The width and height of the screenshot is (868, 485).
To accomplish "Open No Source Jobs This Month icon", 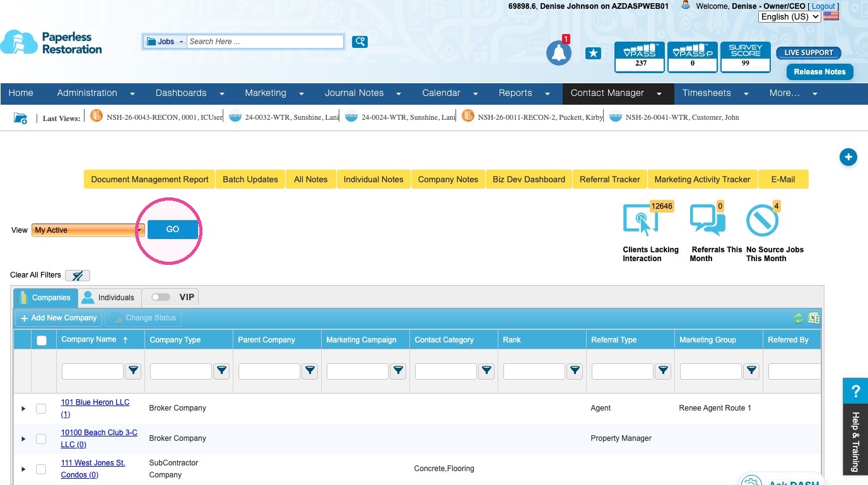I will click(763, 221).
